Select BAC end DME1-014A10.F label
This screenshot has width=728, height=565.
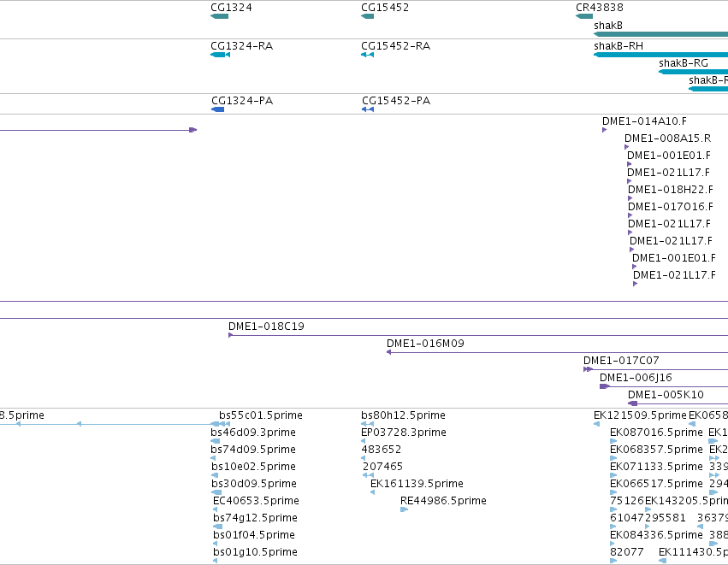coord(644,121)
